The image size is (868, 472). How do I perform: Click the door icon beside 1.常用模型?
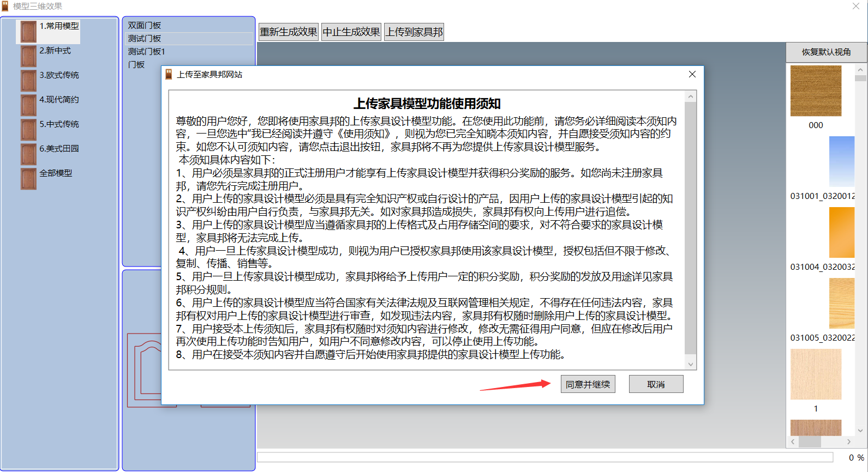pyautogui.click(x=28, y=32)
